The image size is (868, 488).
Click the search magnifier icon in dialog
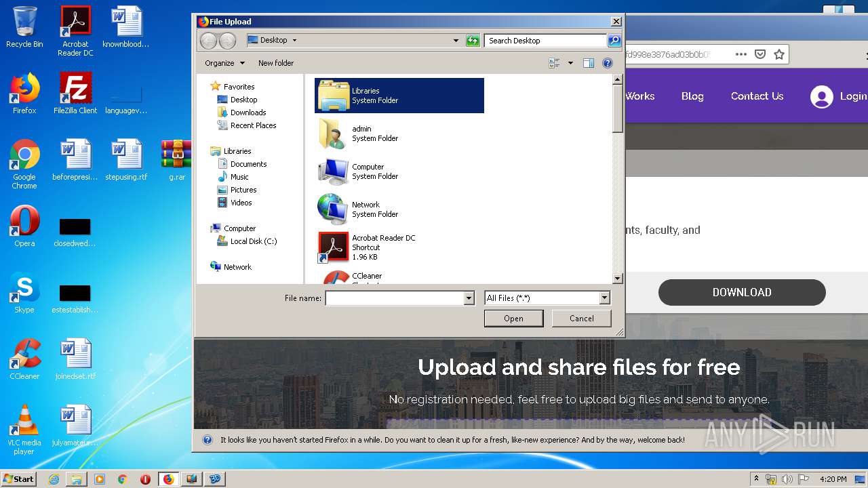[614, 41]
